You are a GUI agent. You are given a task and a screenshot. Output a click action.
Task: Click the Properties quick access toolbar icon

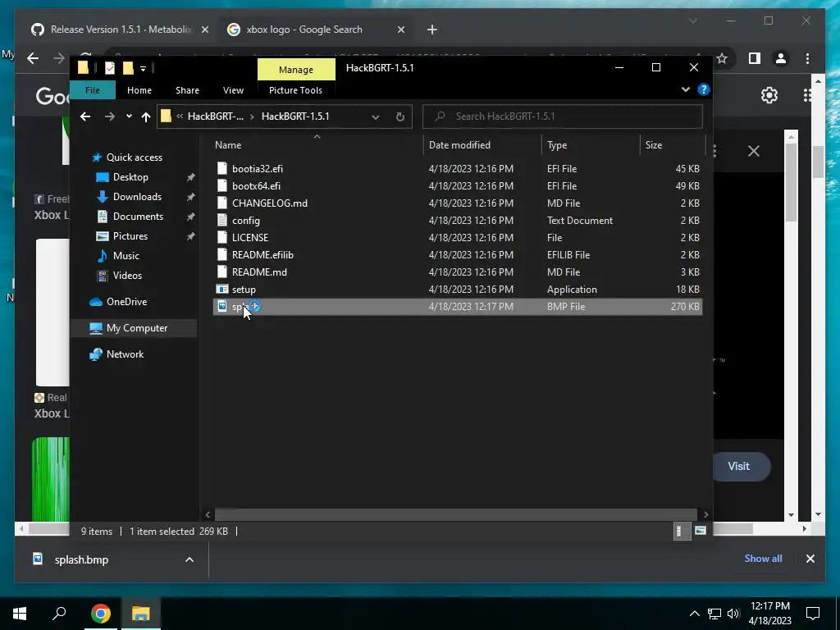click(110, 68)
